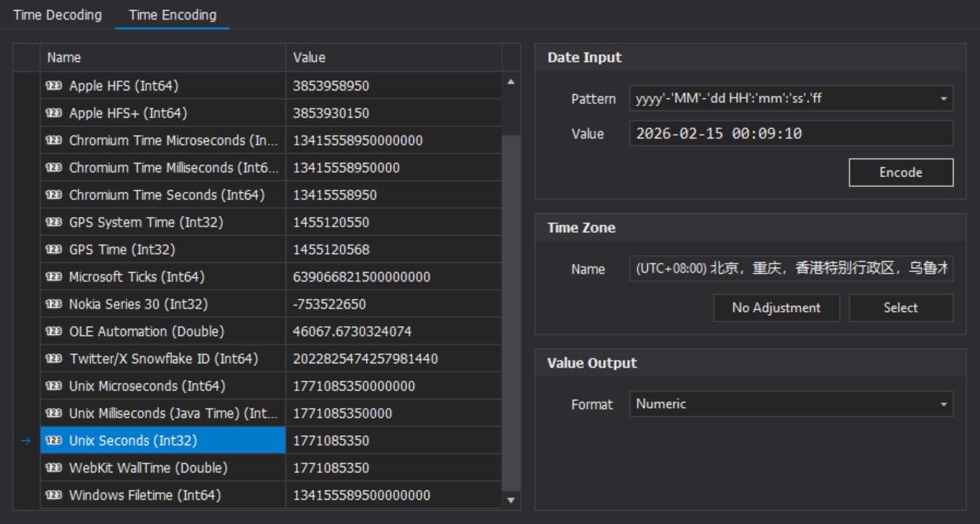
Task: Click the Time Zone Name field
Action: (791, 269)
